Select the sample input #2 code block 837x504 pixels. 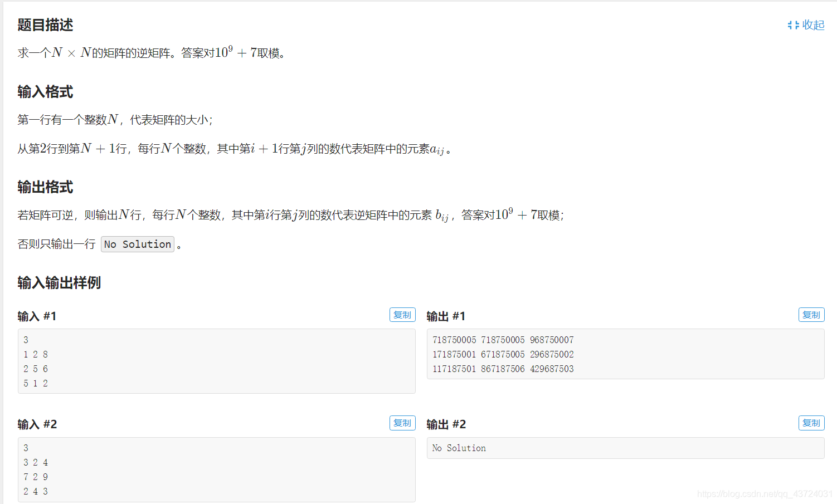tap(216, 469)
